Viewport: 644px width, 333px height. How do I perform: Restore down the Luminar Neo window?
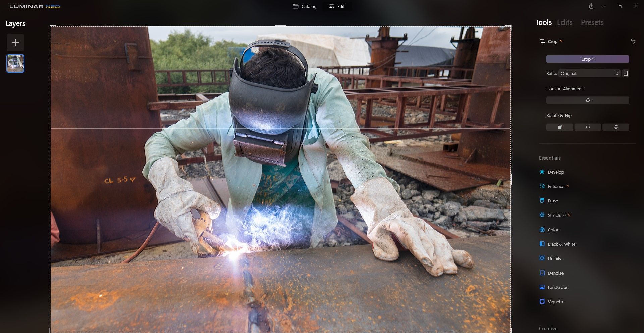point(620,6)
